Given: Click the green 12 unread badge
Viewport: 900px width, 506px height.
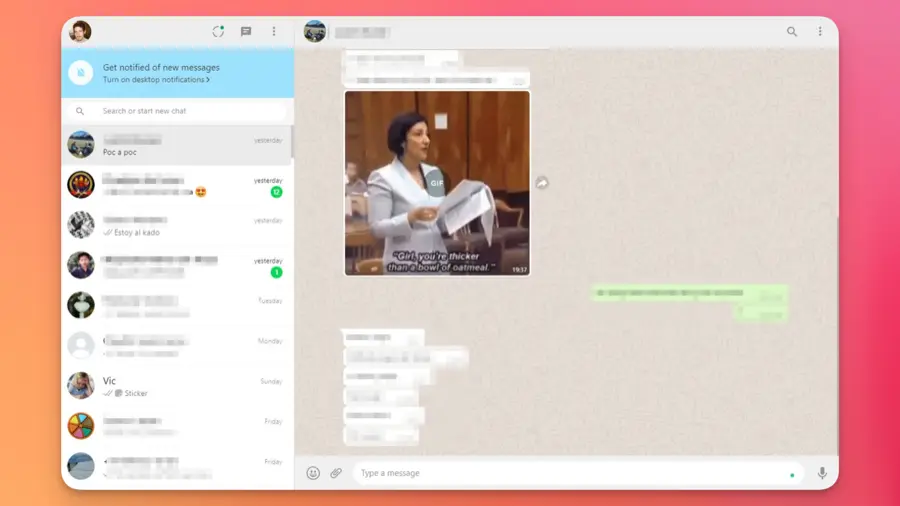Looking at the screenshot, I should pyautogui.click(x=277, y=192).
